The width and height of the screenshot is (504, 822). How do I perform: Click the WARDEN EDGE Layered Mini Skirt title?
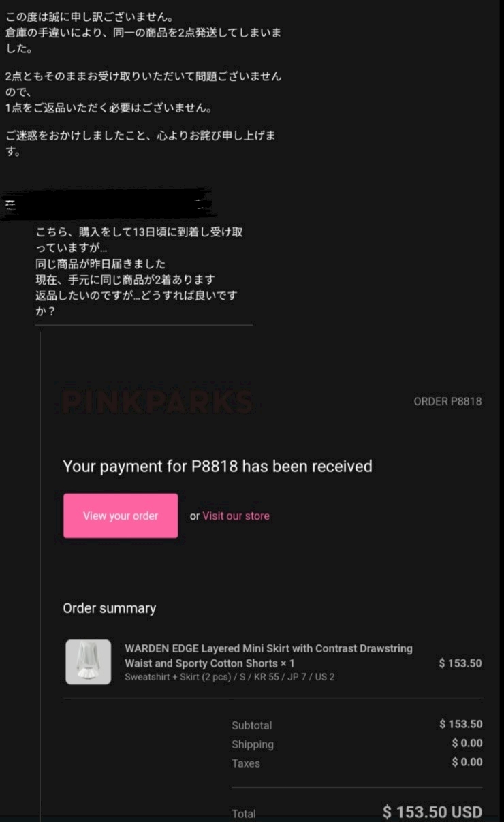(x=268, y=656)
